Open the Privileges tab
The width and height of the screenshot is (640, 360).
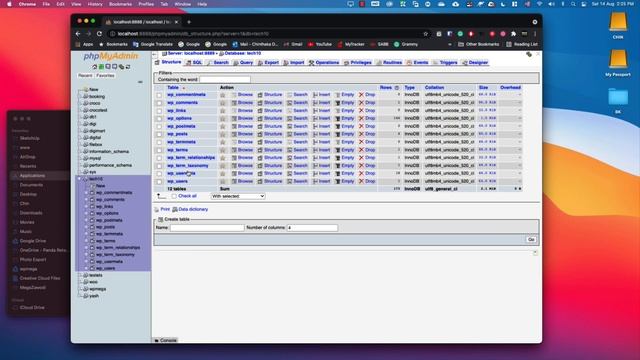pyautogui.click(x=358, y=62)
